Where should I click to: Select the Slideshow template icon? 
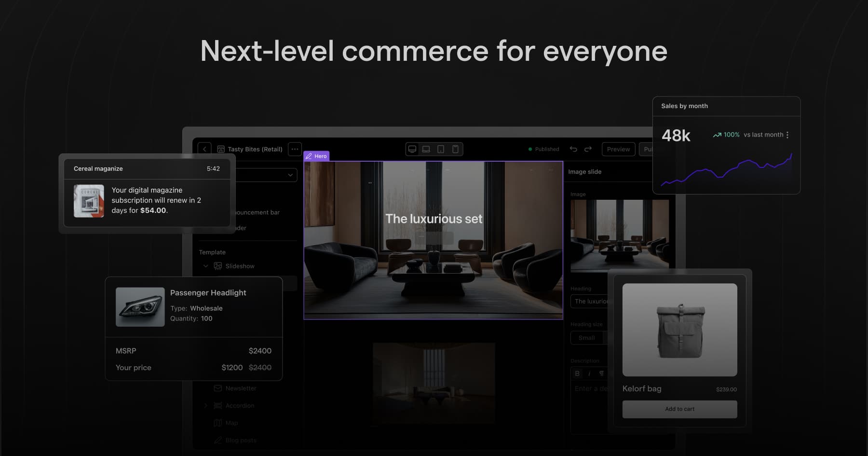(218, 266)
